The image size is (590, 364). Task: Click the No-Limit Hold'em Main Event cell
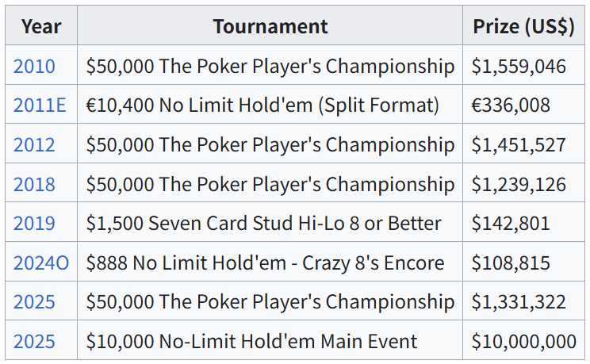(251, 342)
